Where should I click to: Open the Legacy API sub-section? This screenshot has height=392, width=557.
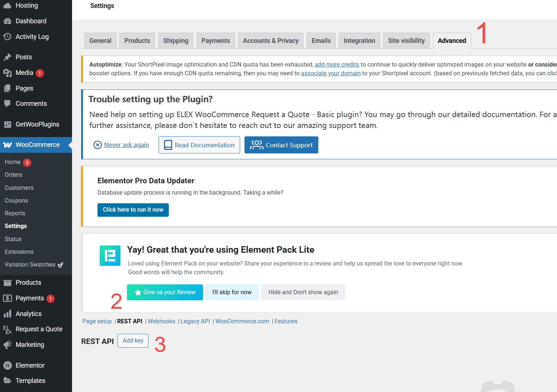pyautogui.click(x=195, y=321)
